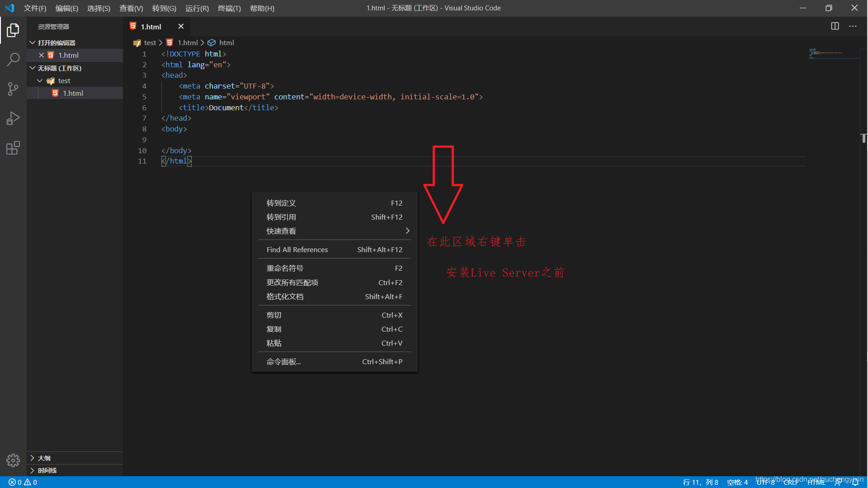Choose Find All References in context menu

(x=335, y=249)
